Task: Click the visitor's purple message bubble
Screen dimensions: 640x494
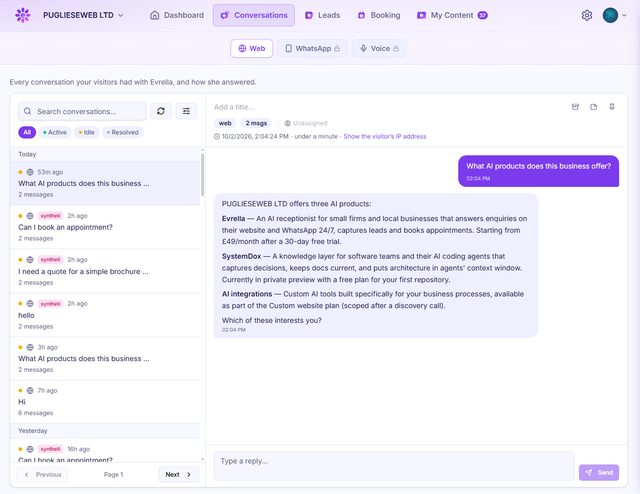Action: coord(538,171)
